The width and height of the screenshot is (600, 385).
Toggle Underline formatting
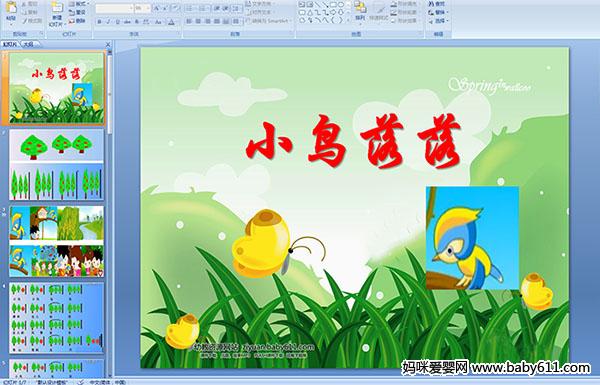click(x=117, y=22)
